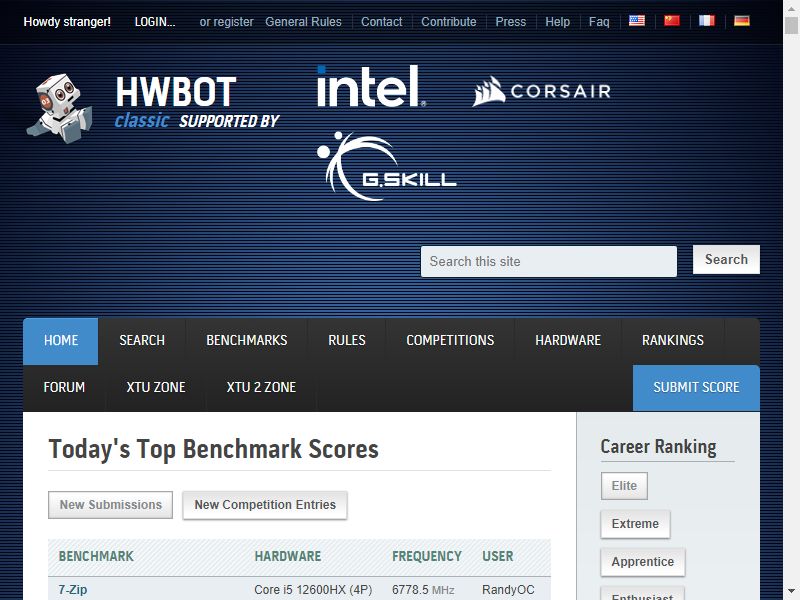Image resolution: width=800 pixels, height=600 pixels.
Task: Select the HOME navigation tab
Action: pos(61,341)
